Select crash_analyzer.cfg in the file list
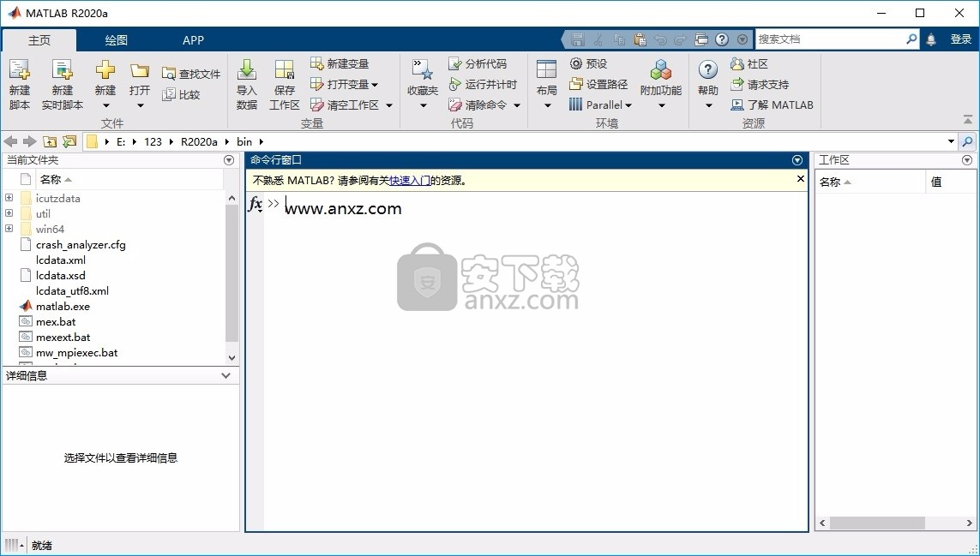Image resolution: width=980 pixels, height=556 pixels. 81,245
